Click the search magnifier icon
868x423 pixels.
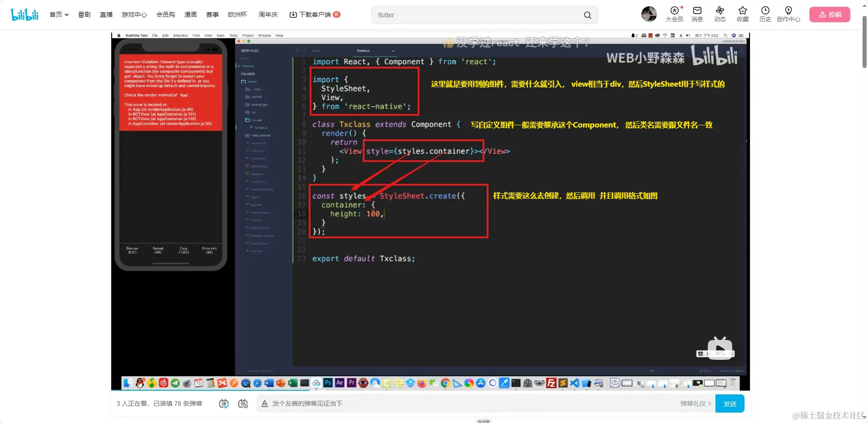587,15
